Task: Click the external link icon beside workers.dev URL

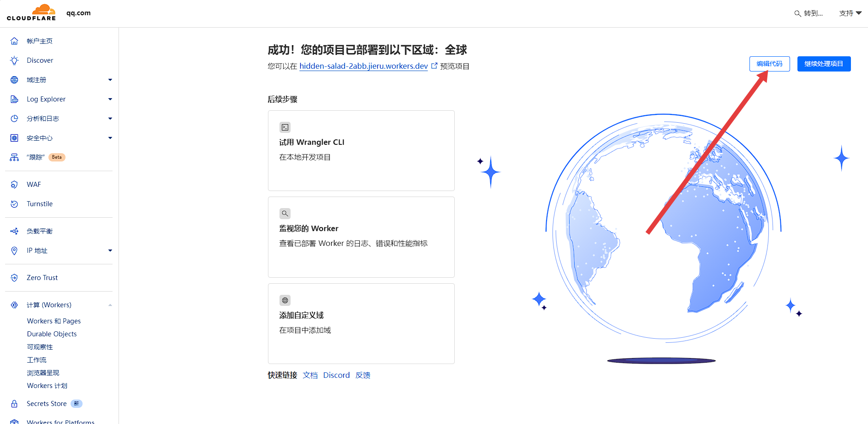Action: click(x=434, y=66)
